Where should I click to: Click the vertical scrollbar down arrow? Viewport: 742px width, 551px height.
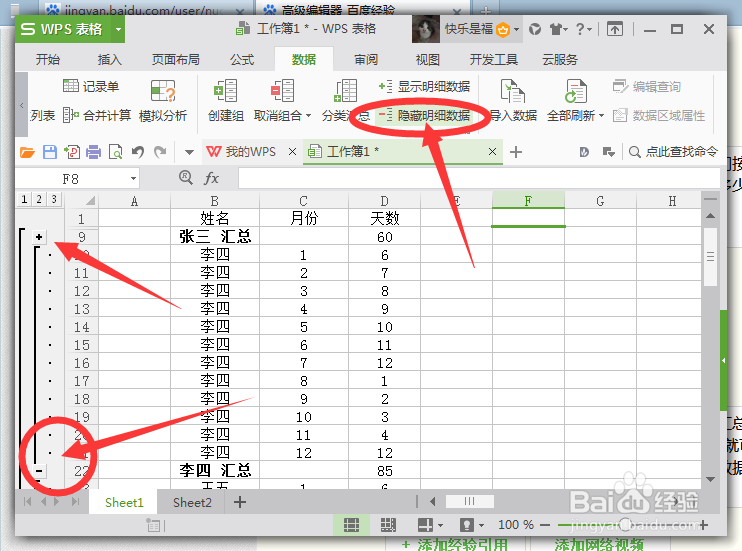point(710,480)
